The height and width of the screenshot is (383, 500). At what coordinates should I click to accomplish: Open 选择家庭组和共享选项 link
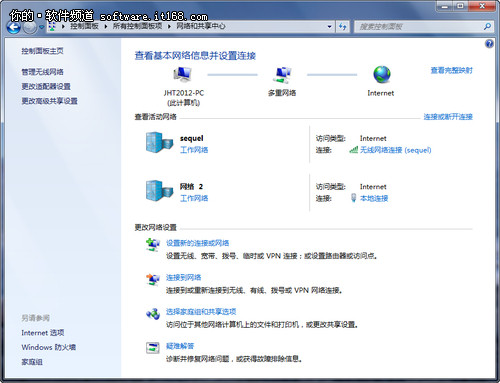pos(201,312)
